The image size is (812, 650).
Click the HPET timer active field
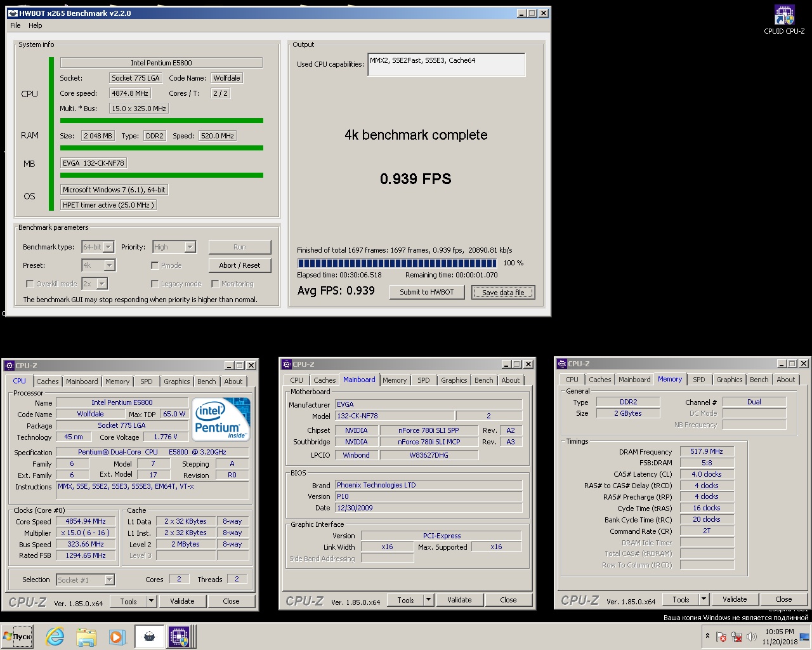(108, 205)
